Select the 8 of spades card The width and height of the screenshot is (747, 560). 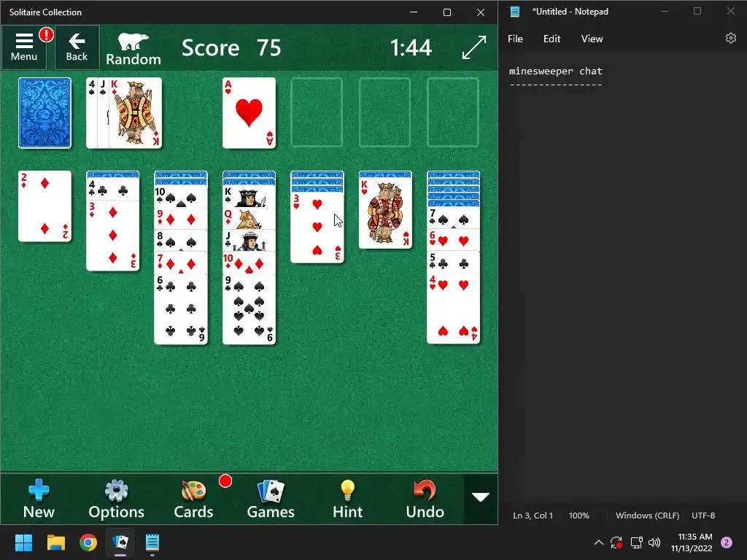tap(181, 241)
